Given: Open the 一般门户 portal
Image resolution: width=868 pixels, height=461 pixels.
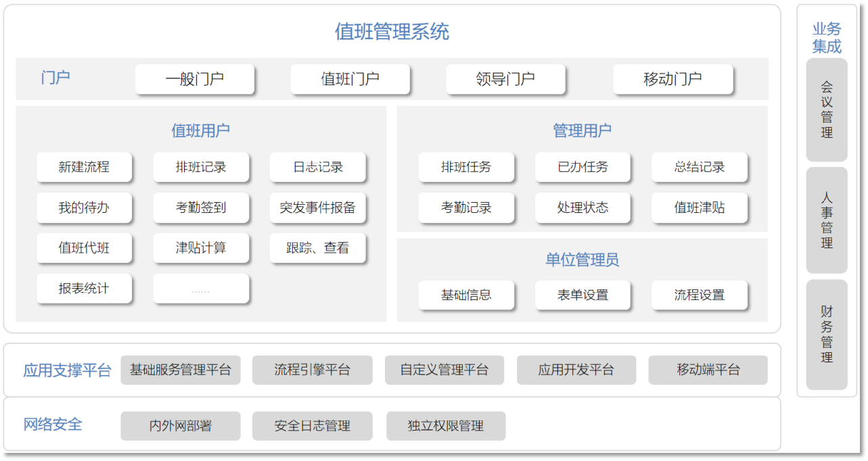Looking at the screenshot, I should (194, 79).
